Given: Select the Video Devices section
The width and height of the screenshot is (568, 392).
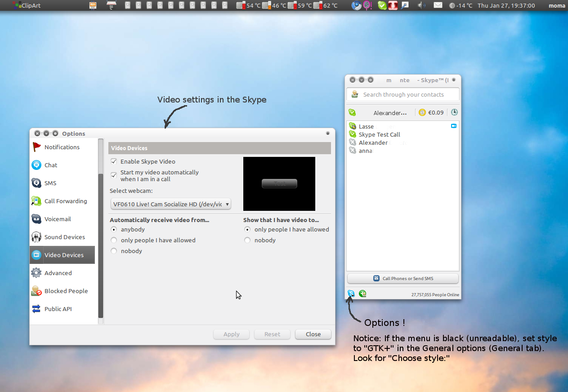Looking at the screenshot, I should tap(62, 255).
